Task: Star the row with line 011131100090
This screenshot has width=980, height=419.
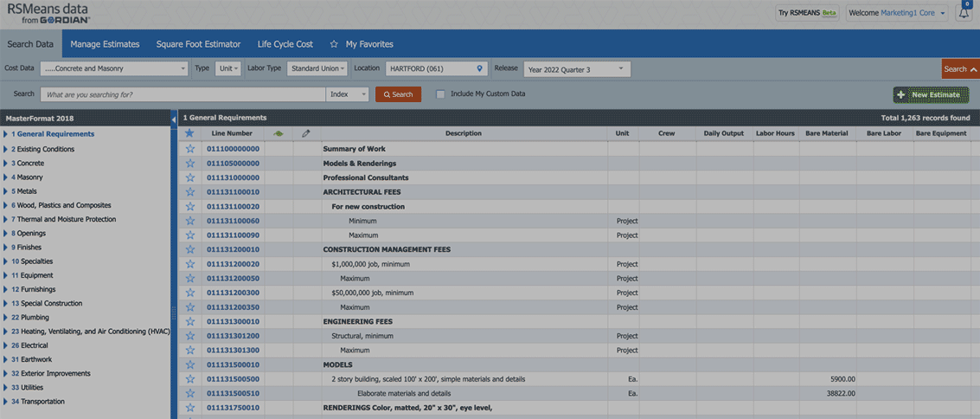Action: coord(190,235)
